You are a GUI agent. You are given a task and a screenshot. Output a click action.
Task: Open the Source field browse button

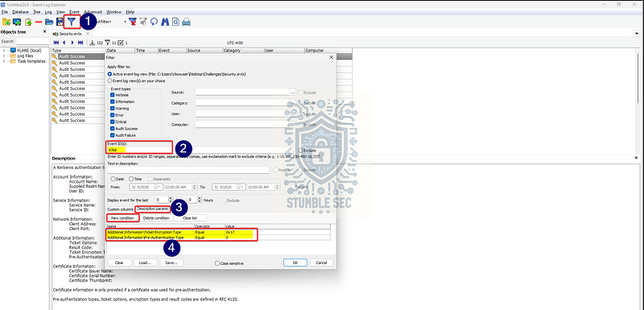point(292,92)
